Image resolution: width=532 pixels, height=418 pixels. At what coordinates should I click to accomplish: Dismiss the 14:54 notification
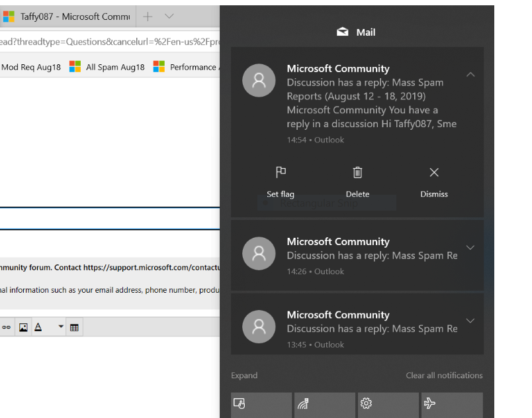[x=434, y=182]
